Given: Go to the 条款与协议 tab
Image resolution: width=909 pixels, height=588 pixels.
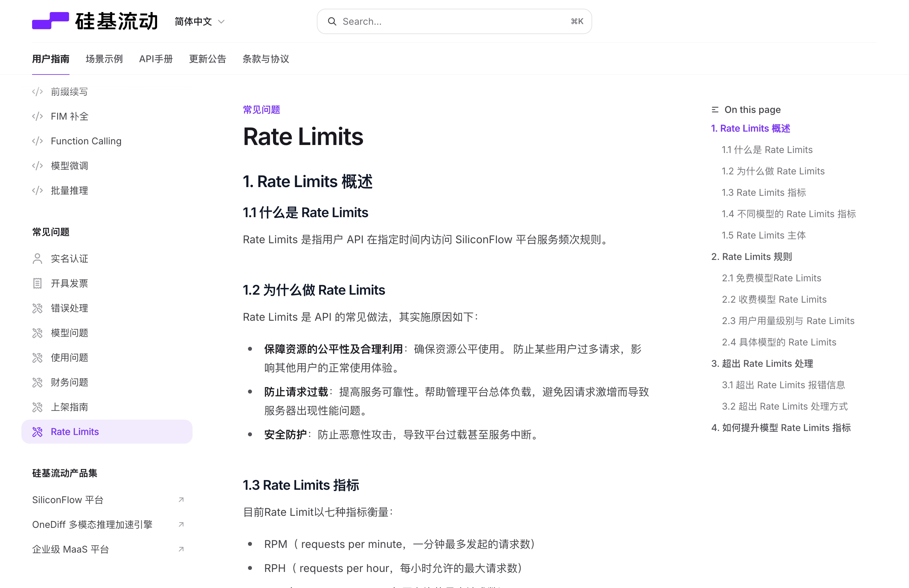Looking at the screenshot, I should click(266, 59).
